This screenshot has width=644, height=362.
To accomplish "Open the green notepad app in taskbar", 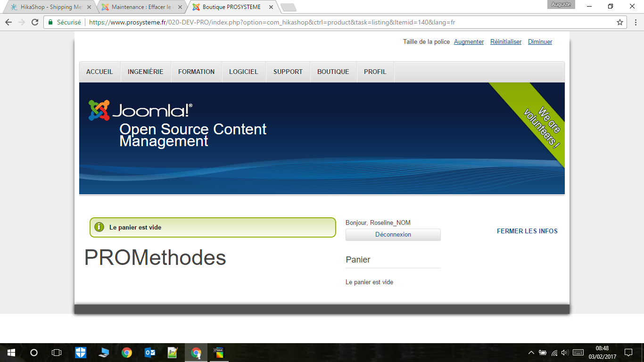I will point(173,352).
